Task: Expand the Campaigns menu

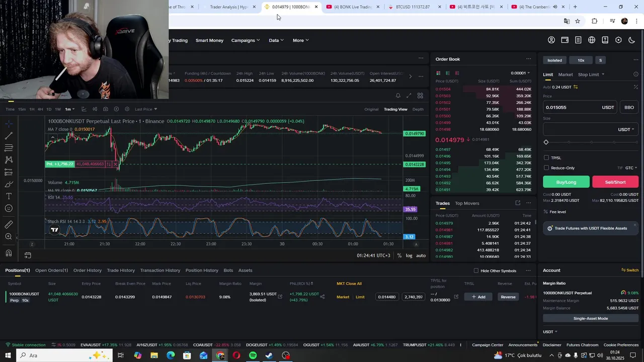Action: pos(246,40)
